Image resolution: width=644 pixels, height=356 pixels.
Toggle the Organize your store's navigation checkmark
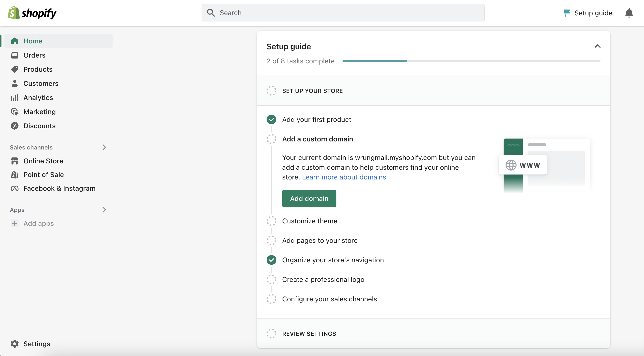click(271, 260)
